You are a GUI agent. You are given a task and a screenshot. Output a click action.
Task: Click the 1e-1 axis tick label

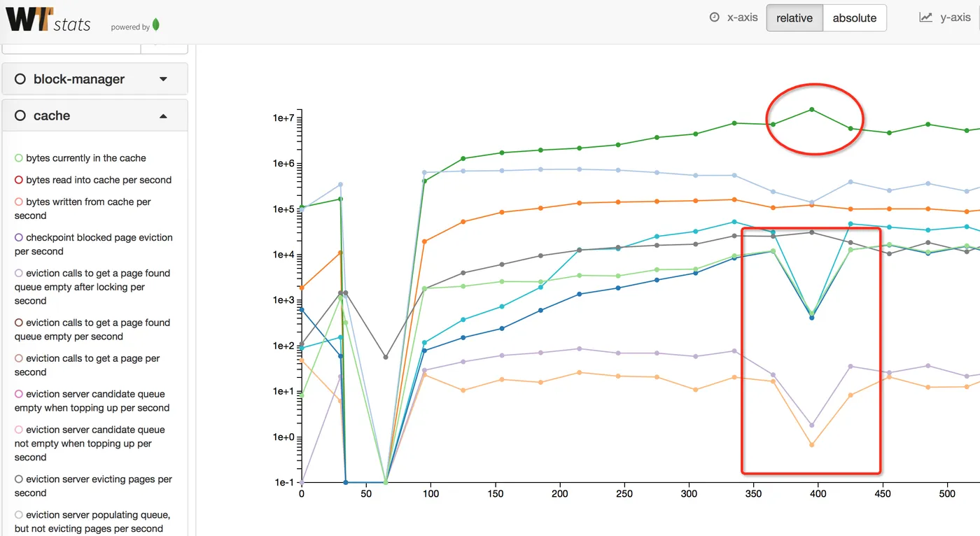tap(284, 483)
